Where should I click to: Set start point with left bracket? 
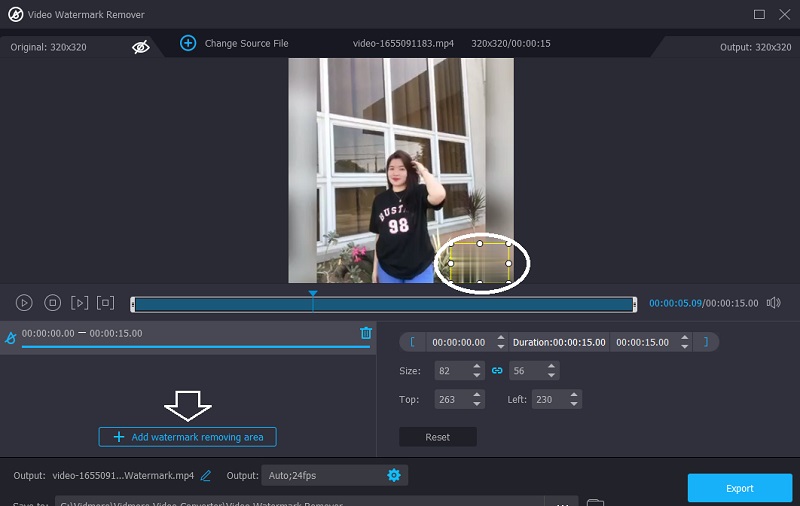(x=412, y=342)
